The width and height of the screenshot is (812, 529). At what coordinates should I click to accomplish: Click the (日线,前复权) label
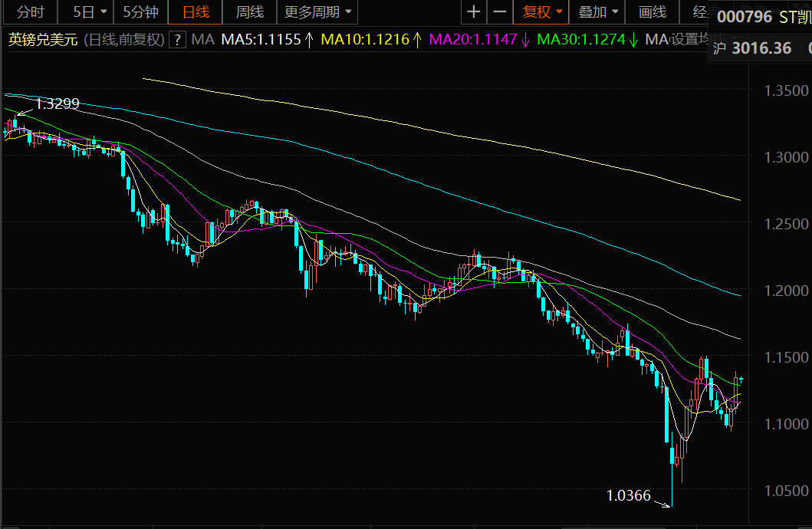click(123, 39)
